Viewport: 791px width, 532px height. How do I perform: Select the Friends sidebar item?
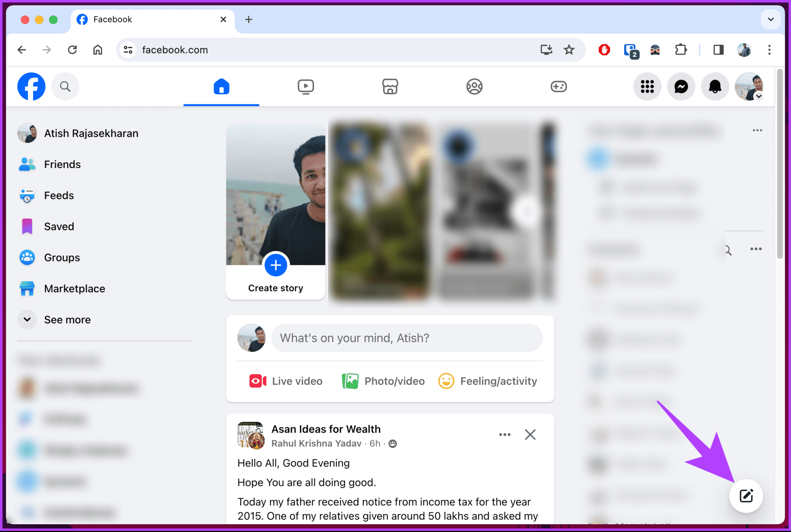pyautogui.click(x=62, y=165)
